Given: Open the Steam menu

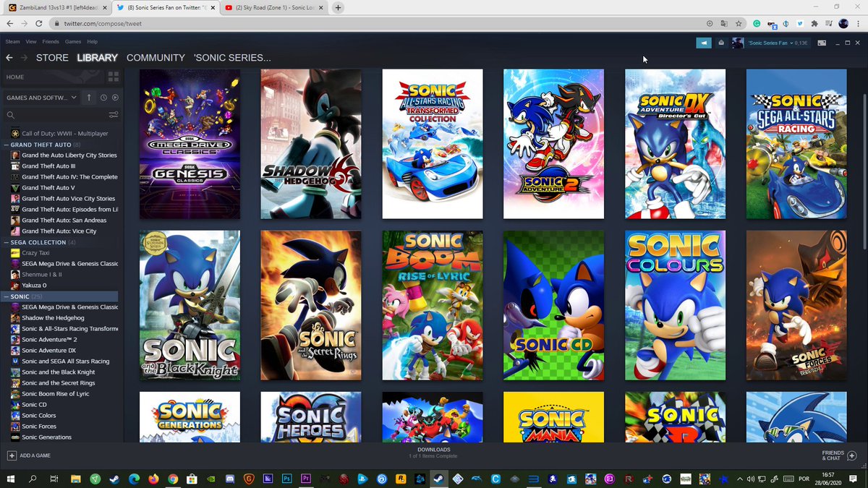Looking at the screenshot, I should 12,42.
